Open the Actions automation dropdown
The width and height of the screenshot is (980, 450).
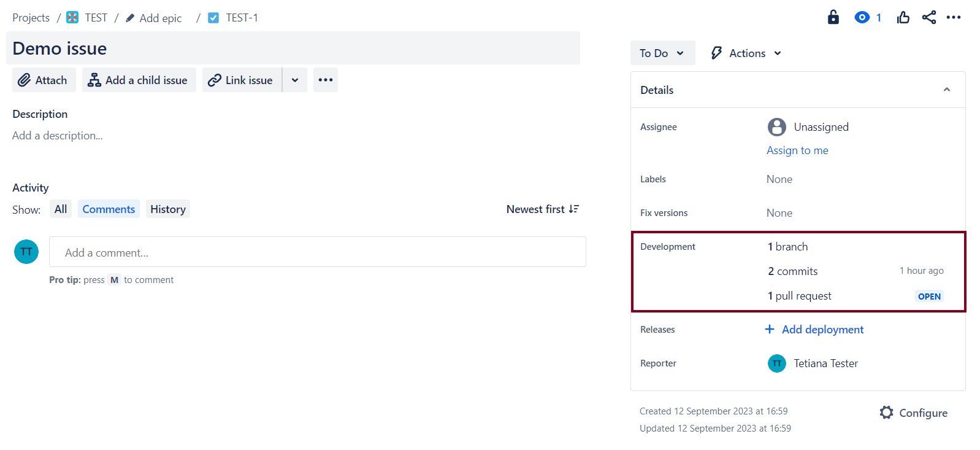coord(746,53)
